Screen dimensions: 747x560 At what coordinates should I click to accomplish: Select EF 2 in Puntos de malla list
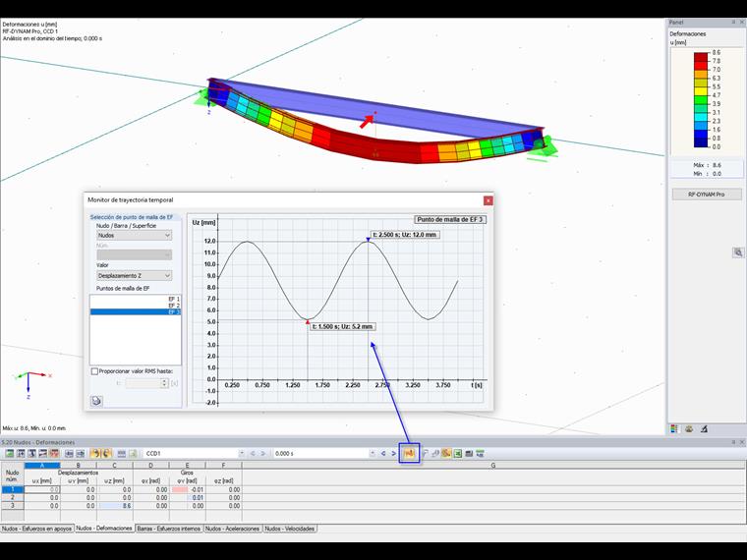point(136,306)
